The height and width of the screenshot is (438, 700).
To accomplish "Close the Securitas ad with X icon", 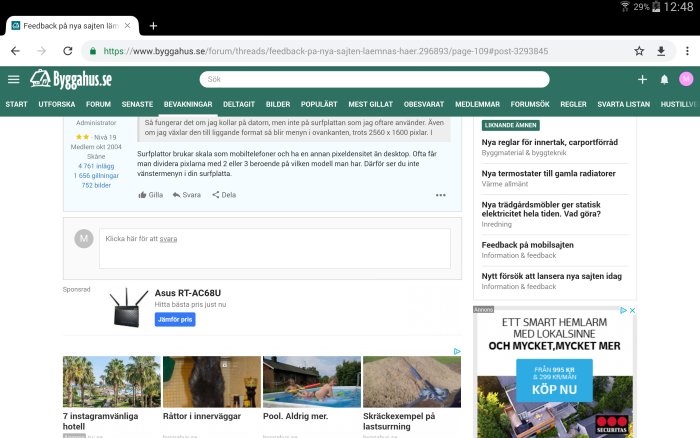I will click(632, 310).
